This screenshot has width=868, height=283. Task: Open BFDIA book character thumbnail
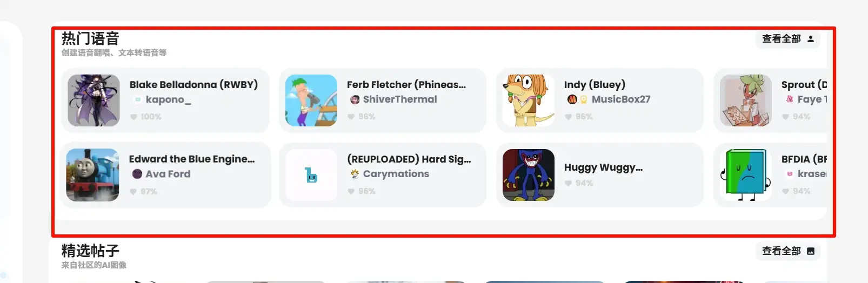(746, 175)
